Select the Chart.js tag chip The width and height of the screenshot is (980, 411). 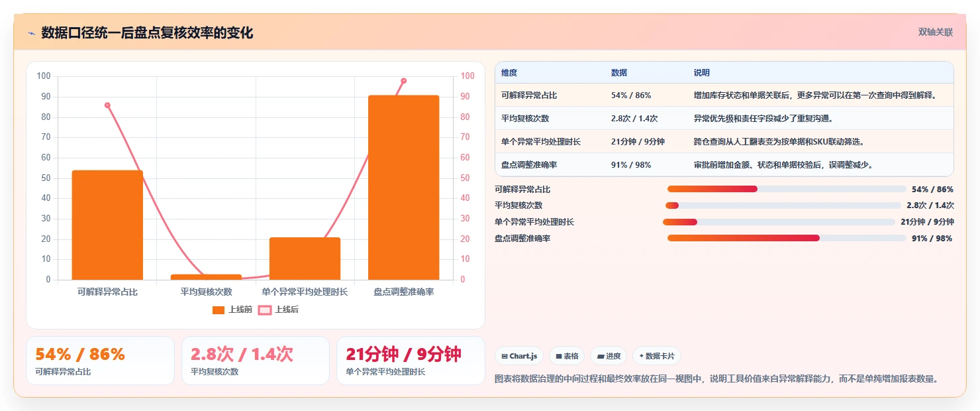[519, 356]
